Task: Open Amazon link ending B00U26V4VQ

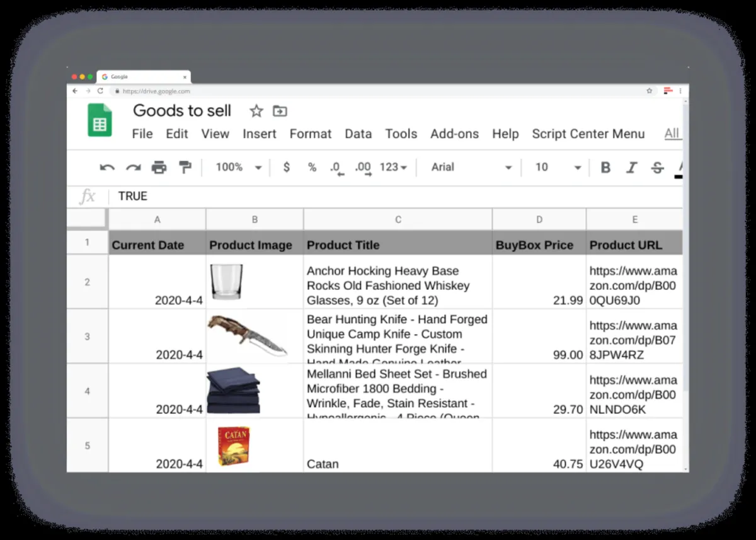Action: pos(633,449)
